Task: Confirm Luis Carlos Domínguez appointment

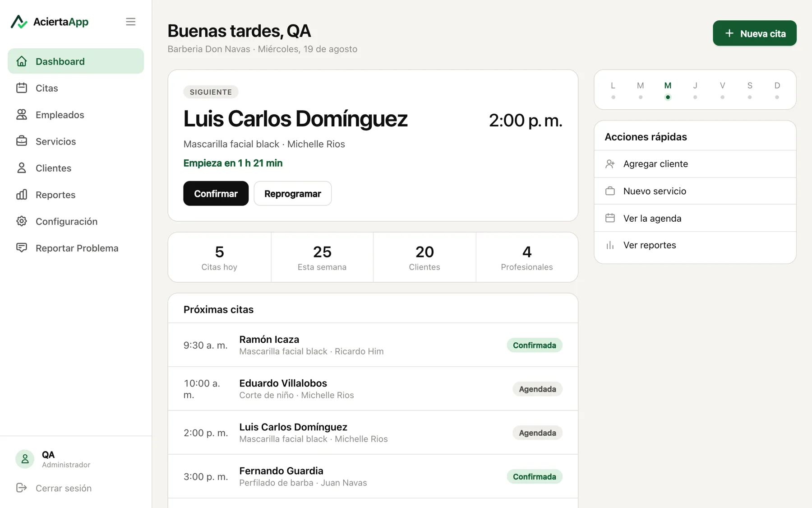Action: (216, 193)
